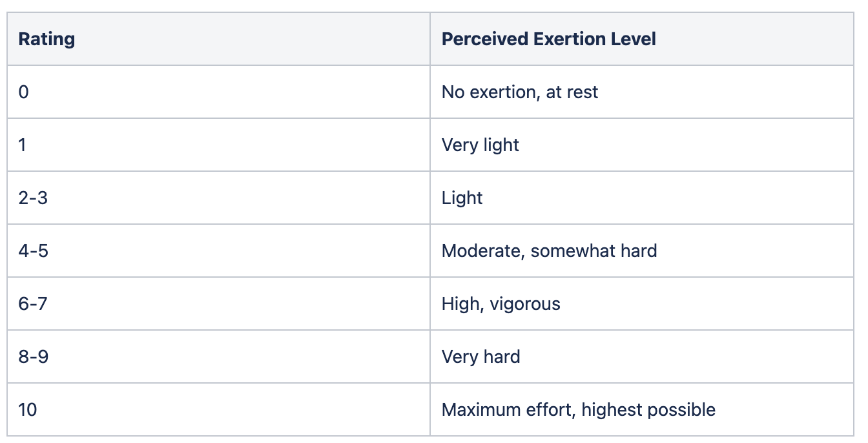This screenshot has height=443, width=868.
Task: Click the rating 2-3 cell
Action: tap(218, 198)
